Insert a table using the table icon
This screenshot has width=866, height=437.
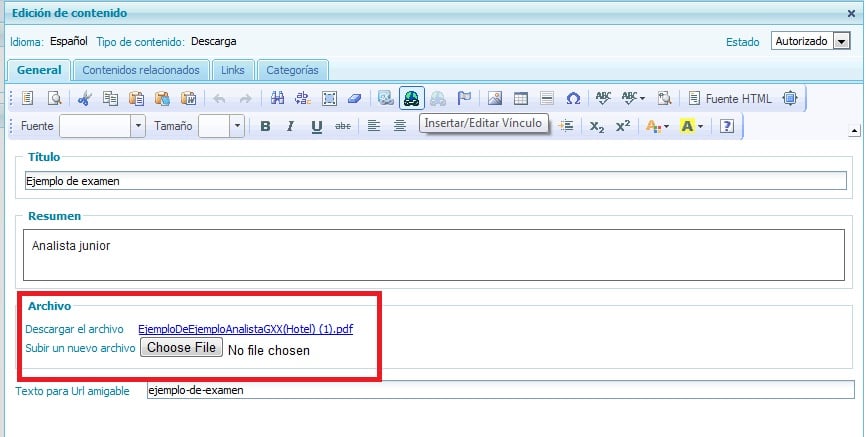click(520, 98)
